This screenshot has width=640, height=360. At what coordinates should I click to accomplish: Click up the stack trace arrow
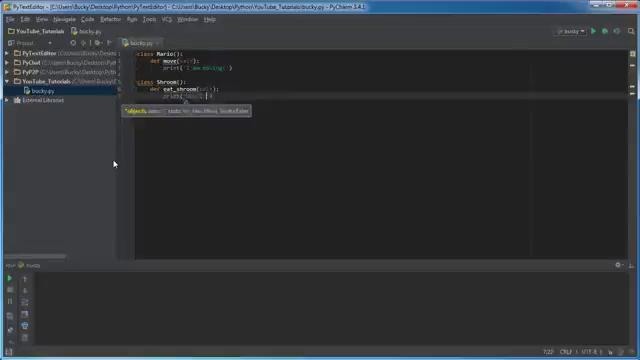pyautogui.click(x=24, y=279)
